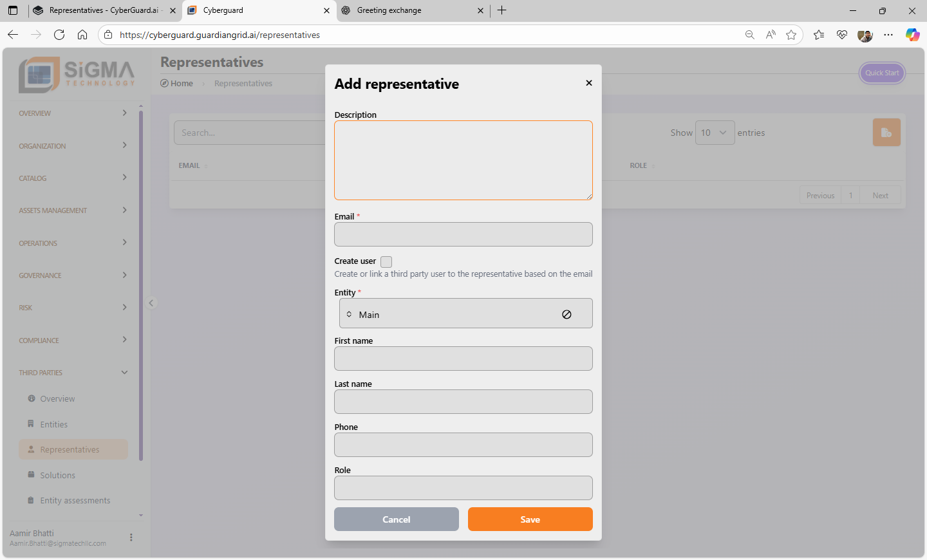
Task: Collapse the sidebar using the arrow handle
Action: (x=152, y=303)
